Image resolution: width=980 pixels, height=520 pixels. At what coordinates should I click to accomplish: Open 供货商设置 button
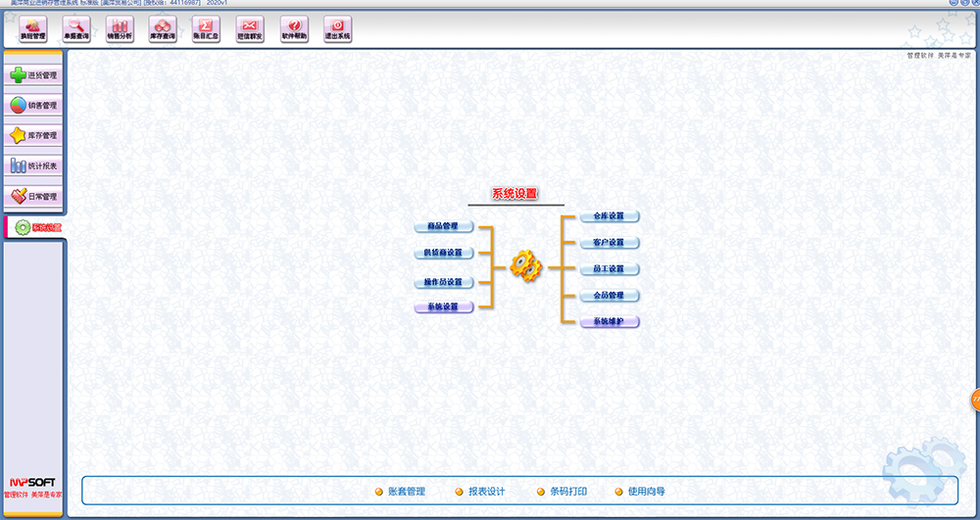(443, 253)
